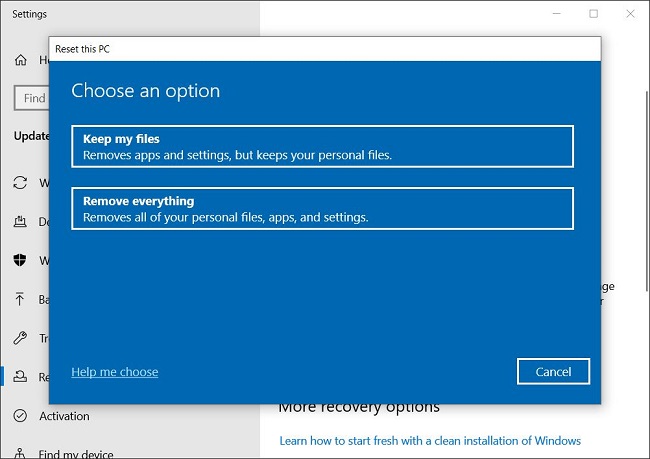Open the clean installation of Windows link
The width and height of the screenshot is (650, 459).
(430, 440)
